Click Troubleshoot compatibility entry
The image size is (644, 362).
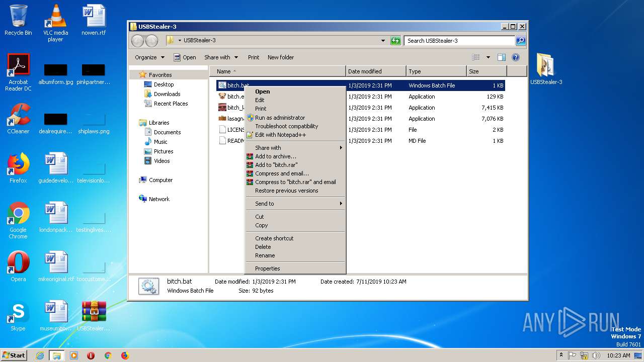coord(295,126)
